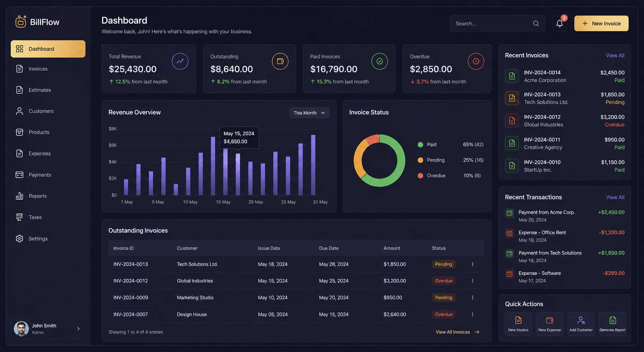Click the BillFlow logo icon

coord(21,21)
